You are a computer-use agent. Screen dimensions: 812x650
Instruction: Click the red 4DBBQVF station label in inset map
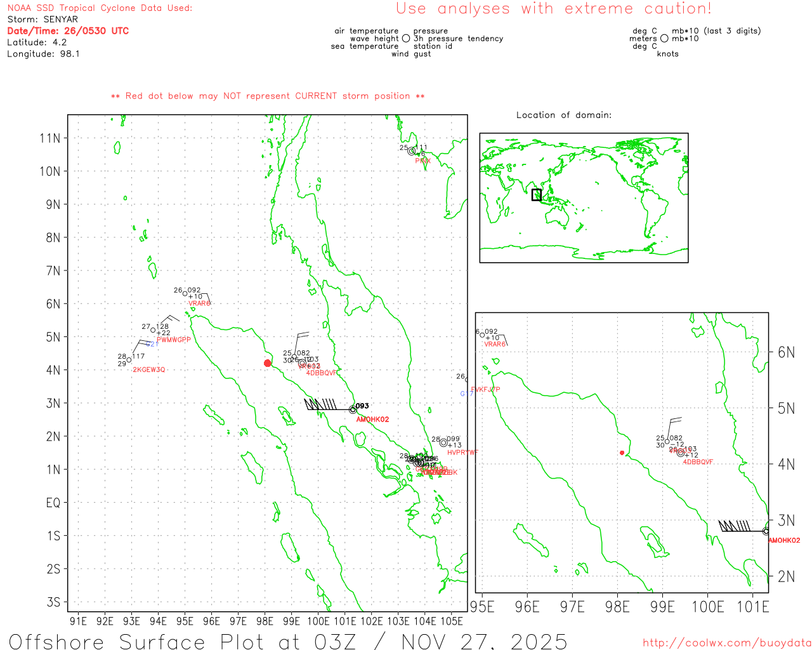[698, 462]
